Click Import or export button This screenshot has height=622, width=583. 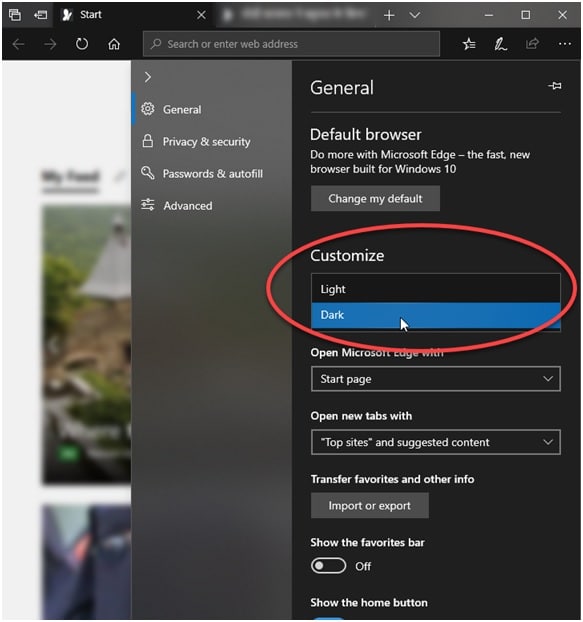point(370,505)
